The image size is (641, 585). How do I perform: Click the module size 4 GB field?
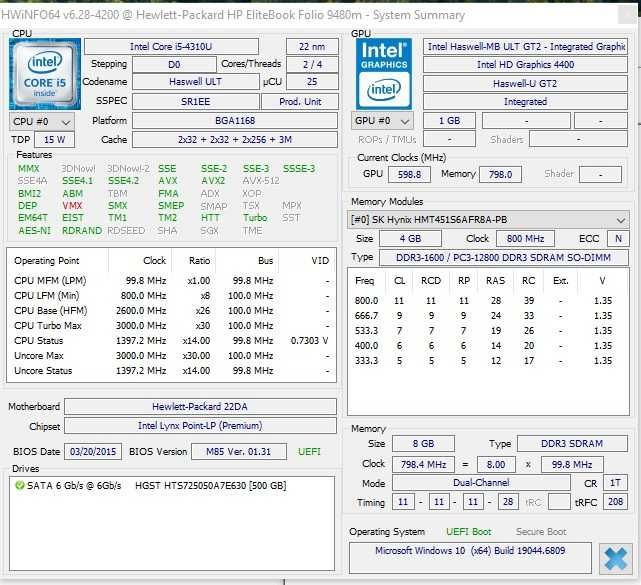tap(410, 238)
